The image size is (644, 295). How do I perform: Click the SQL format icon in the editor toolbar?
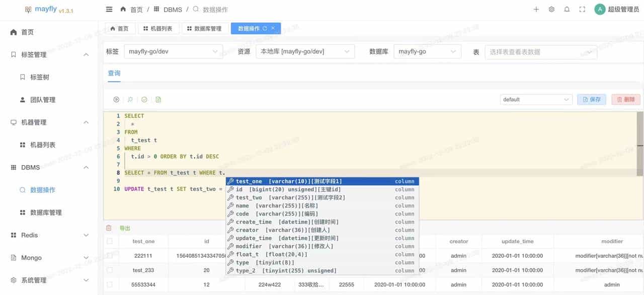tap(130, 99)
